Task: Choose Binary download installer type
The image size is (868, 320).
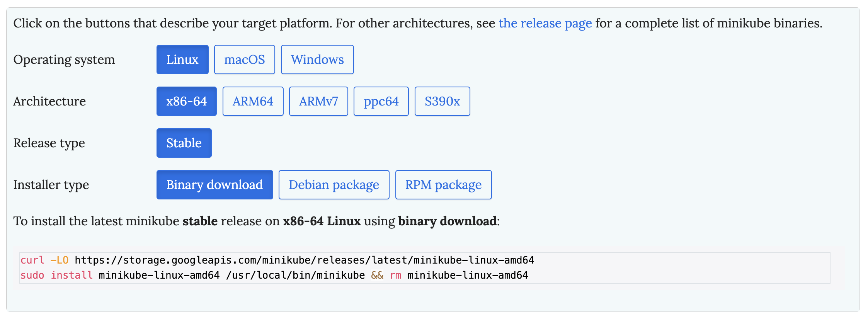Action: pyautogui.click(x=215, y=185)
